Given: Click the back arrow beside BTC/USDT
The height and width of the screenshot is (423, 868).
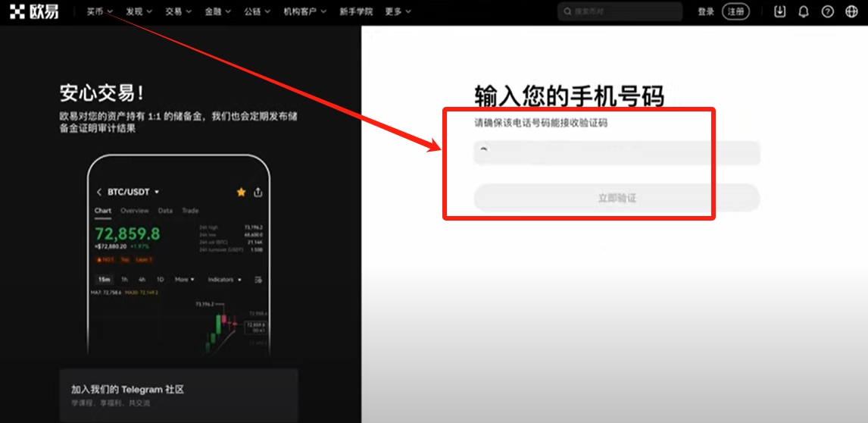Looking at the screenshot, I should pyautogui.click(x=99, y=193).
